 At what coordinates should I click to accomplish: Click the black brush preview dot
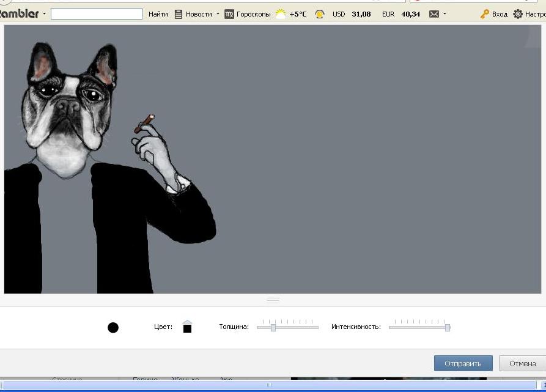pyautogui.click(x=113, y=328)
